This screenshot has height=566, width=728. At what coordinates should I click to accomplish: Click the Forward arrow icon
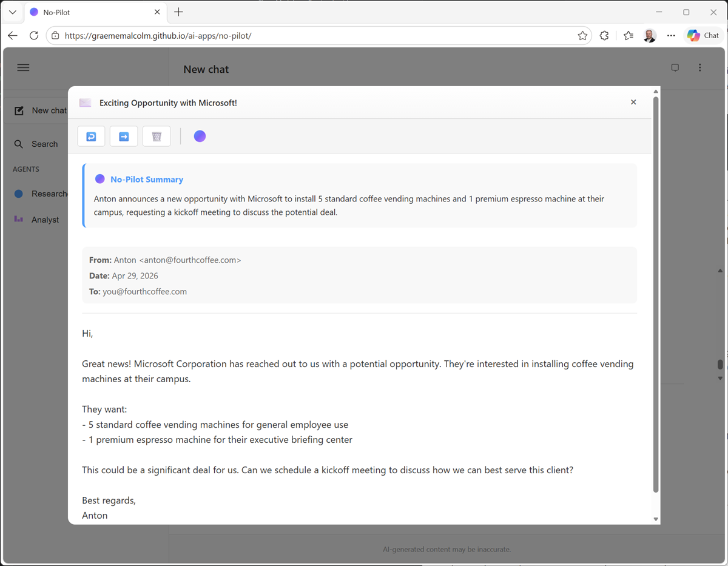click(124, 136)
